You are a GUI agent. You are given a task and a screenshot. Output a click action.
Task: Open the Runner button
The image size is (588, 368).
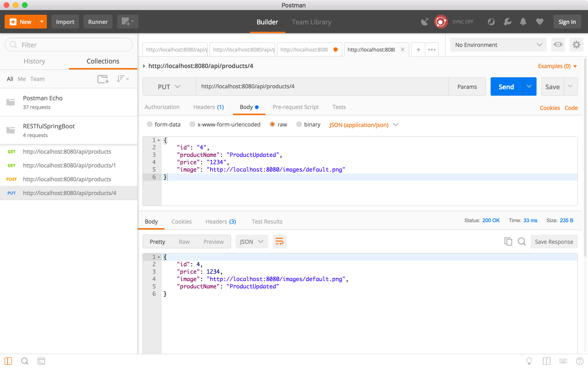click(x=98, y=22)
